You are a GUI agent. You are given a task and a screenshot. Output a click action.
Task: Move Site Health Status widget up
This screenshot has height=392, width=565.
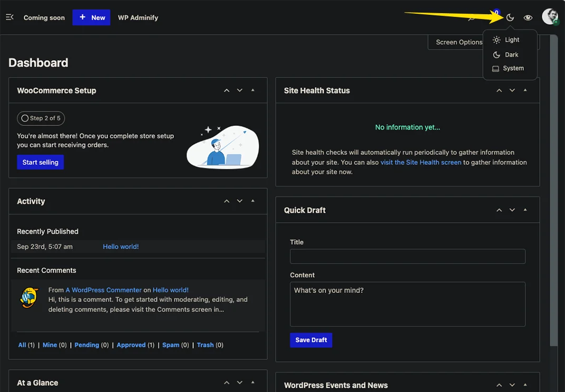click(499, 91)
